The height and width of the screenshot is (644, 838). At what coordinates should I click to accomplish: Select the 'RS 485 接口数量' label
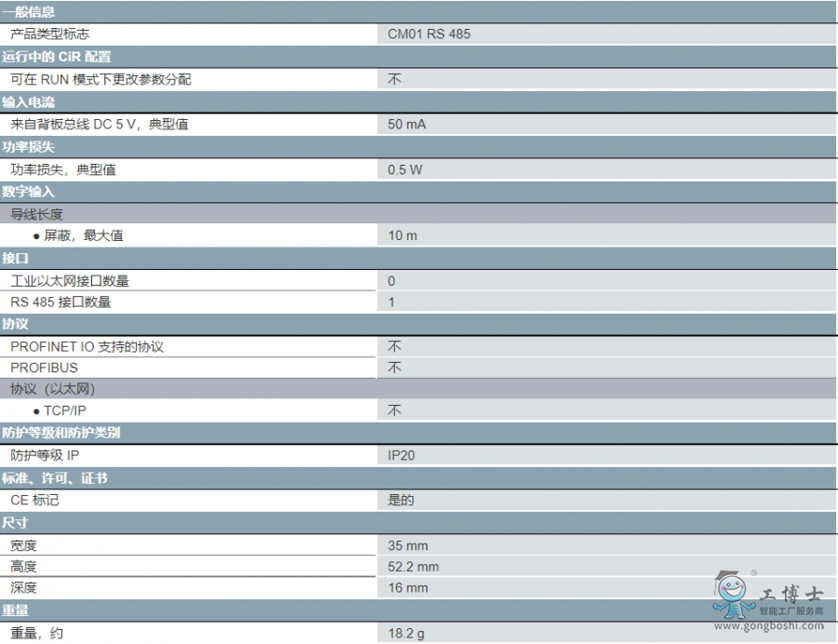[61, 302]
